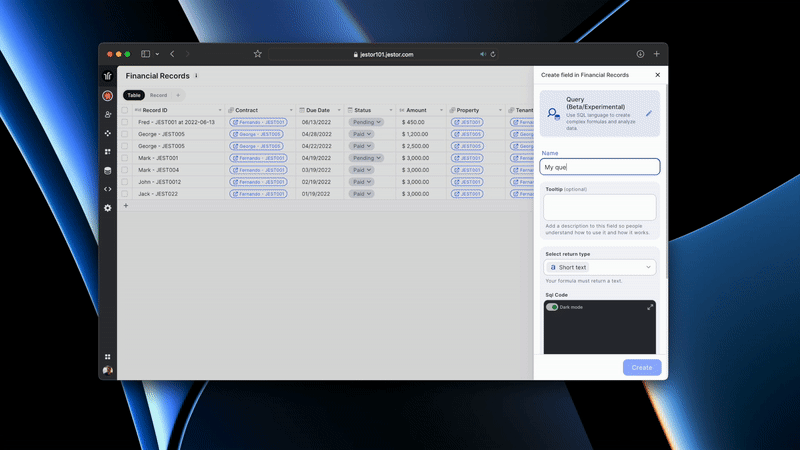The image size is (800, 450).
Task: Open the Select return type dropdown
Action: 600,267
